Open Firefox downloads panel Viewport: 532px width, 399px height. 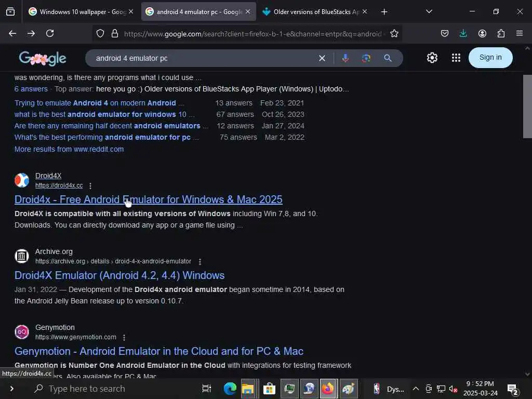click(x=463, y=33)
